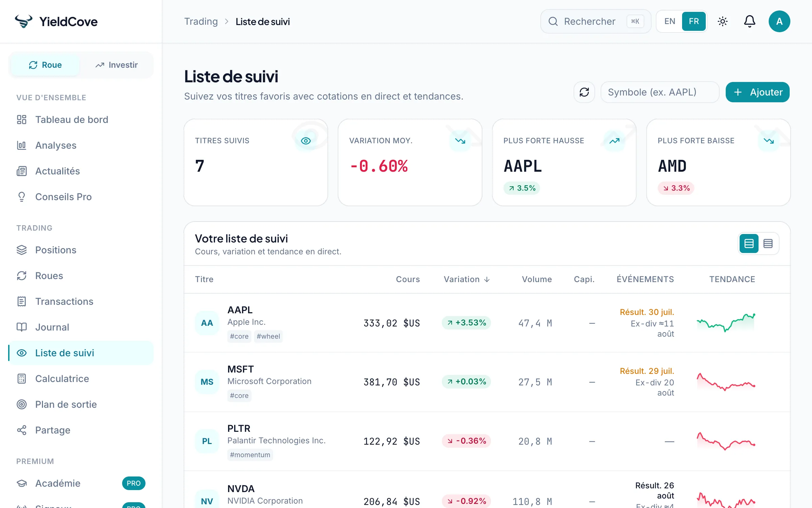
Task: Open the Liste de suivi sidebar item
Action: 81,353
